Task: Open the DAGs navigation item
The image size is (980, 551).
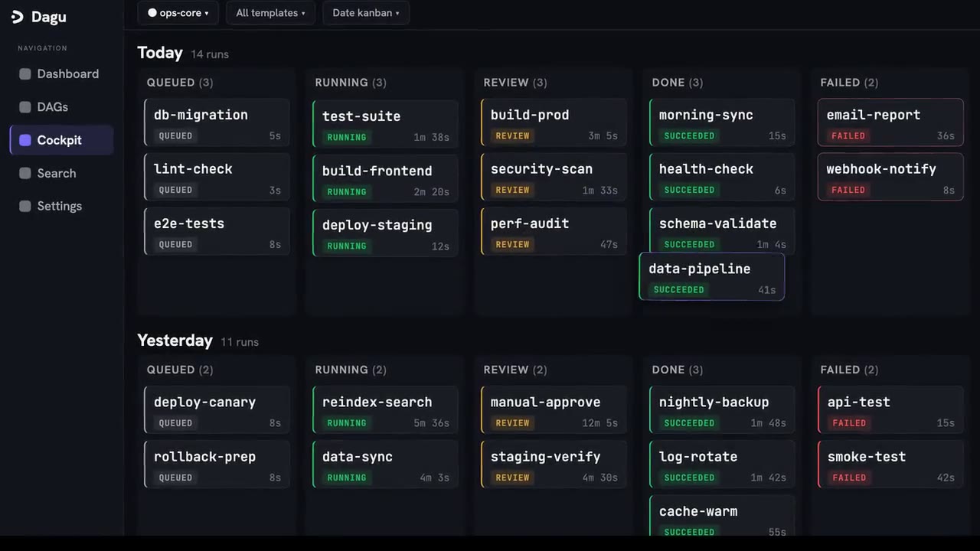Action: pos(62,107)
